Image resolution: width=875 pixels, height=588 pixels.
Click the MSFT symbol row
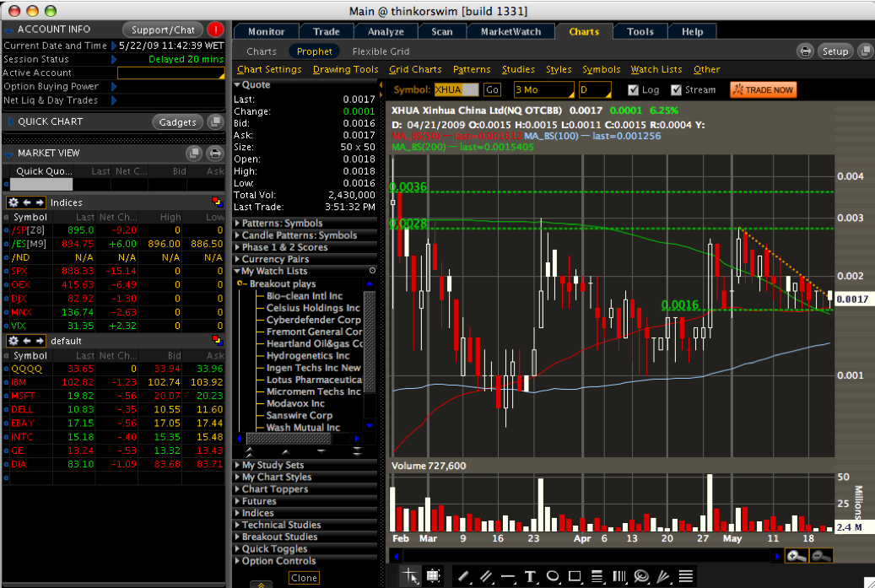click(x=114, y=396)
